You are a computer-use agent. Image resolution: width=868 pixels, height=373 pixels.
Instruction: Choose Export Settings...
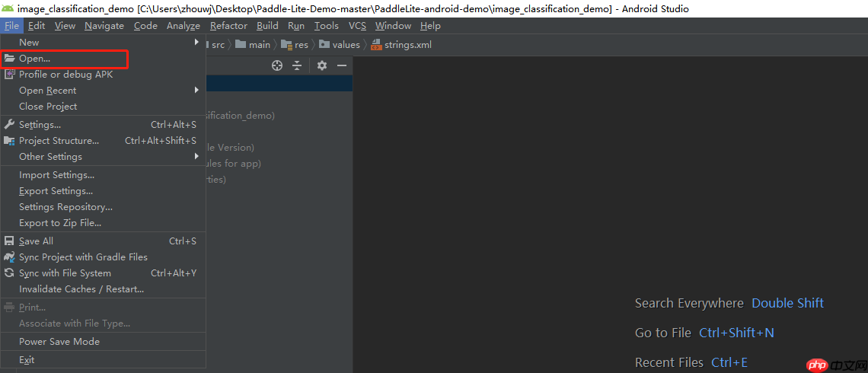(103, 191)
